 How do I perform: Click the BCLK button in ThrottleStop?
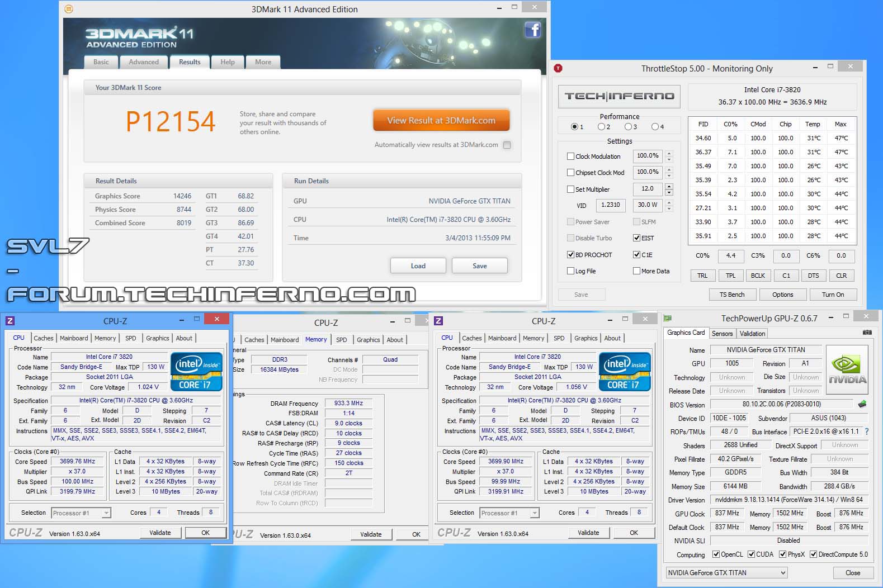(758, 276)
